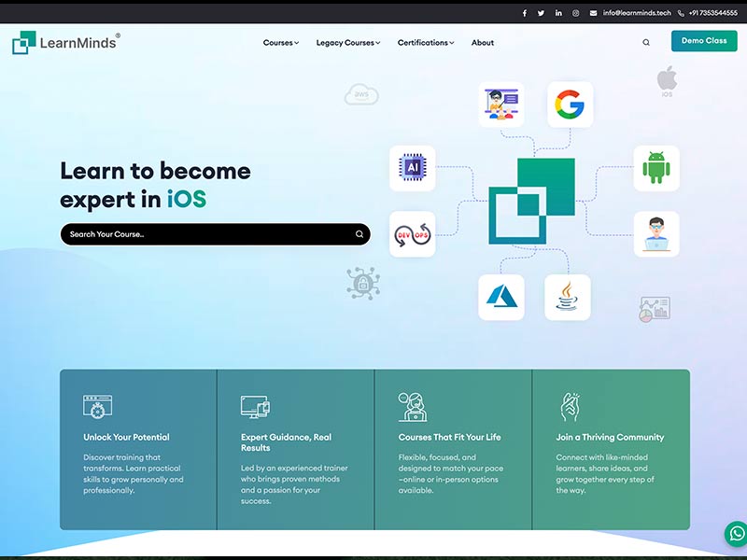This screenshot has width=747, height=560.
Task: Click the AI chip icon tile
Action: click(412, 168)
